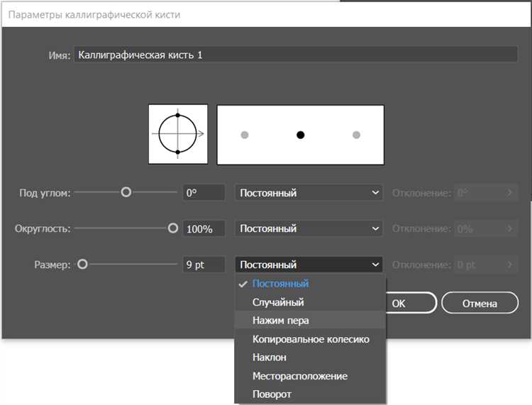Select Поворот from the dropdown list
The height and width of the screenshot is (405, 532).
click(272, 394)
